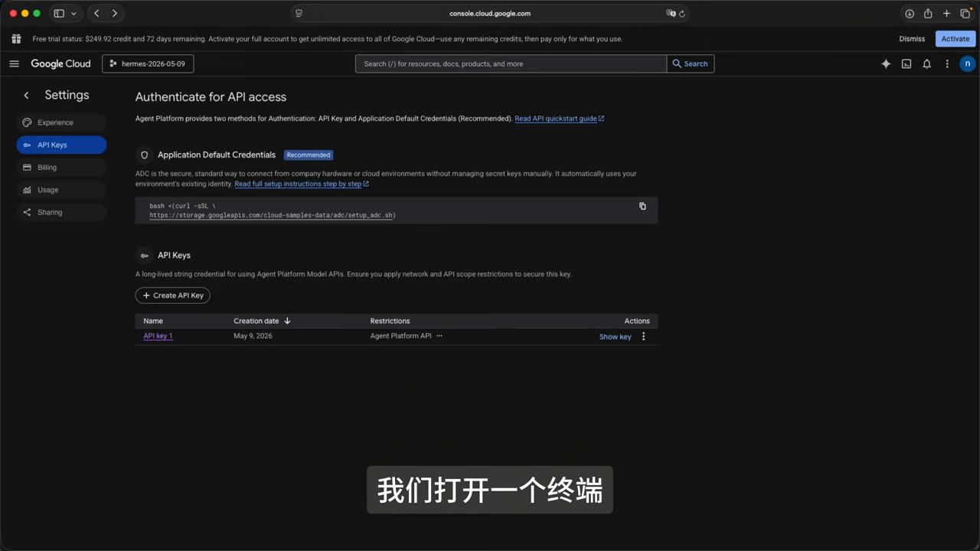Image resolution: width=980 pixels, height=551 pixels.
Task: Select Billing in Settings sidebar
Action: coord(61,167)
